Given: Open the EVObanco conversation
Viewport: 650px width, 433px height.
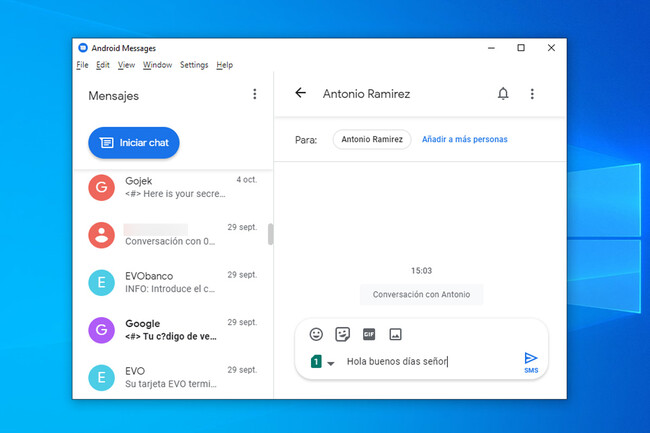Looking at the screenshot, I should pyautogui.click(x=173, y=283).
